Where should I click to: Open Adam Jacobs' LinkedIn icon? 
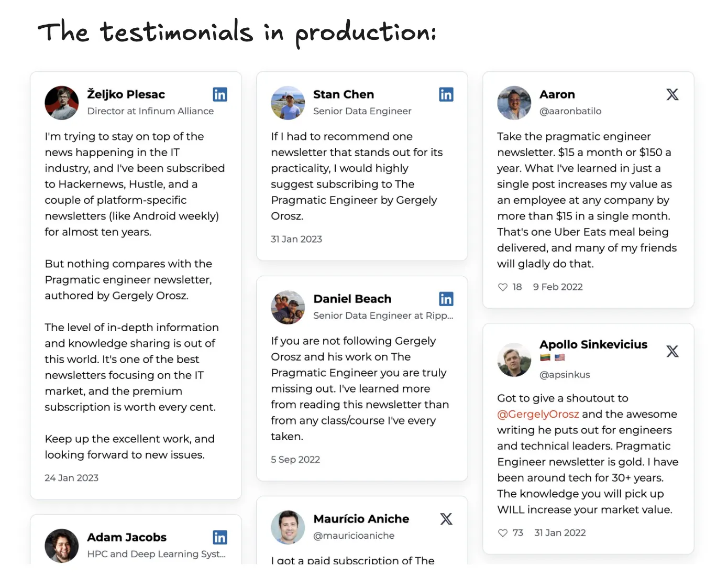[x=220, y=537]
